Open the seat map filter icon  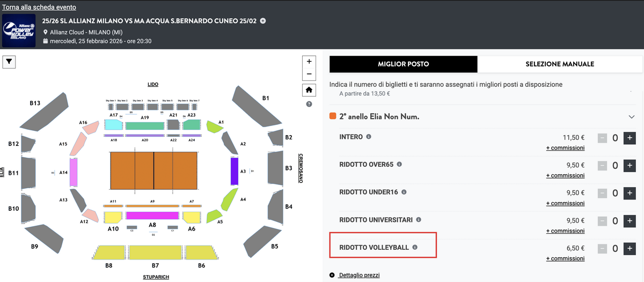tap(10, 62)
